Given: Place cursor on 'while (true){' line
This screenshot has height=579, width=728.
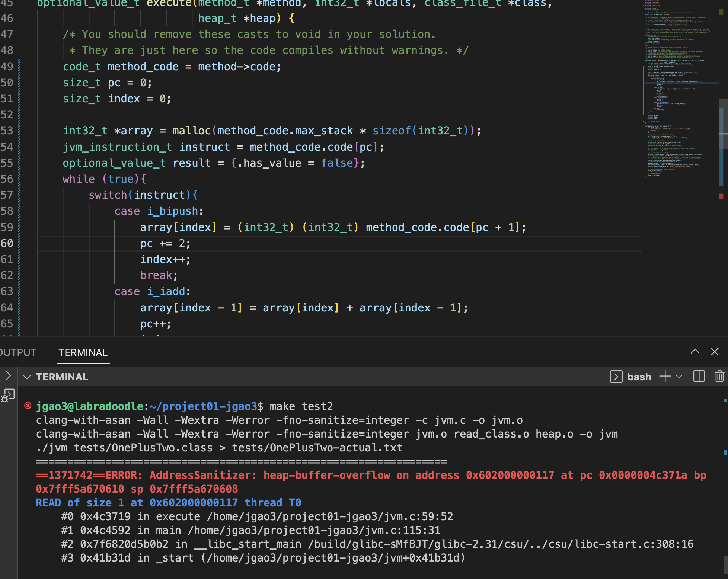Looking at the screenshot, I should point(105,179).
